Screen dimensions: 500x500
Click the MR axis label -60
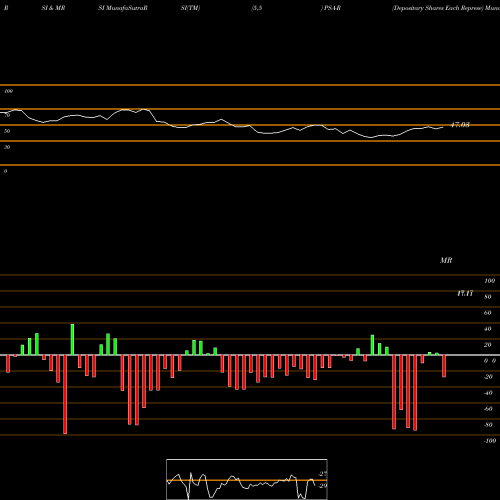pyautogui.click(x=488, y=409)
